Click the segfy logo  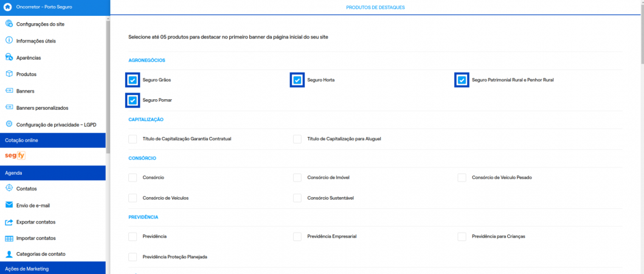(x=15, y=156)
